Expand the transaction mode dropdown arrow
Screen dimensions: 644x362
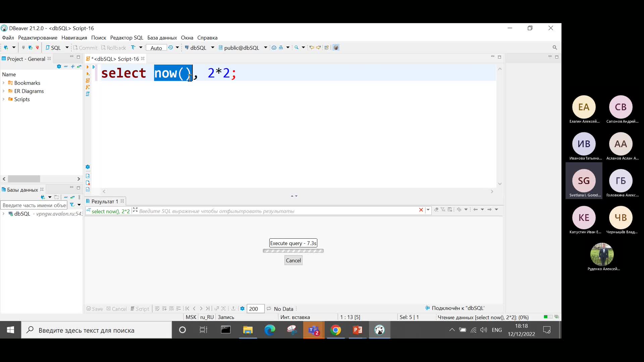(x=141, y=48)
